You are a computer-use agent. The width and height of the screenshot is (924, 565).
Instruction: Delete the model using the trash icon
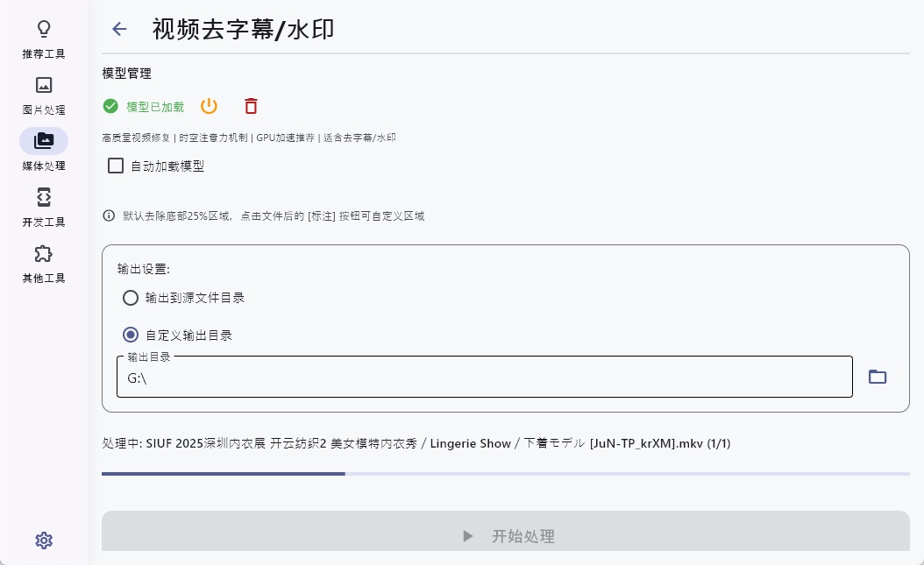pos(251,105)
